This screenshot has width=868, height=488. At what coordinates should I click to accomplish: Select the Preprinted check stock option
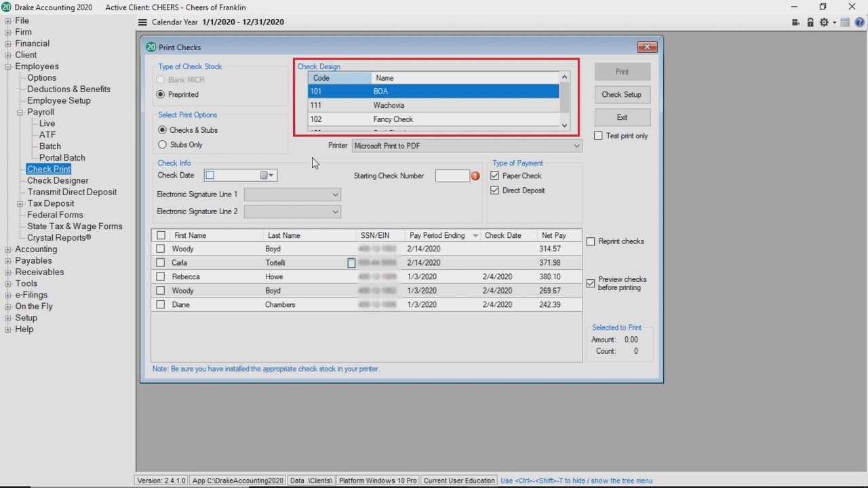[x=161, y=95]
